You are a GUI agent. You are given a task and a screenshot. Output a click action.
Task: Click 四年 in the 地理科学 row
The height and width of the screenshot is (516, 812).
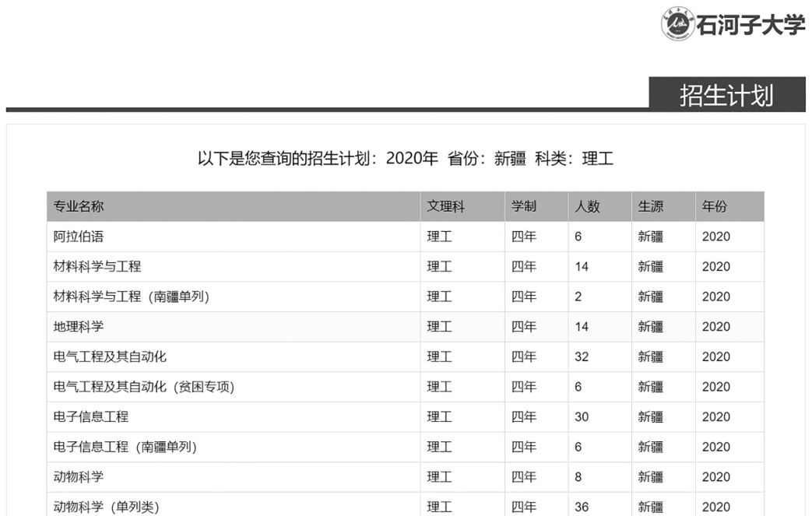(x=523, y=327)
